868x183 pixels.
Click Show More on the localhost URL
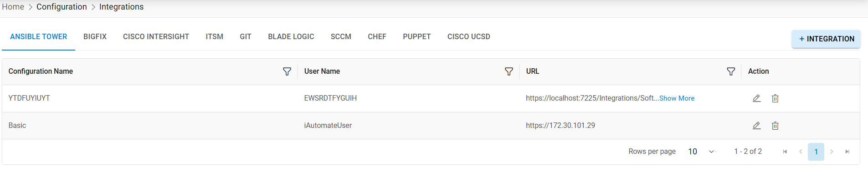click(677, 98)
